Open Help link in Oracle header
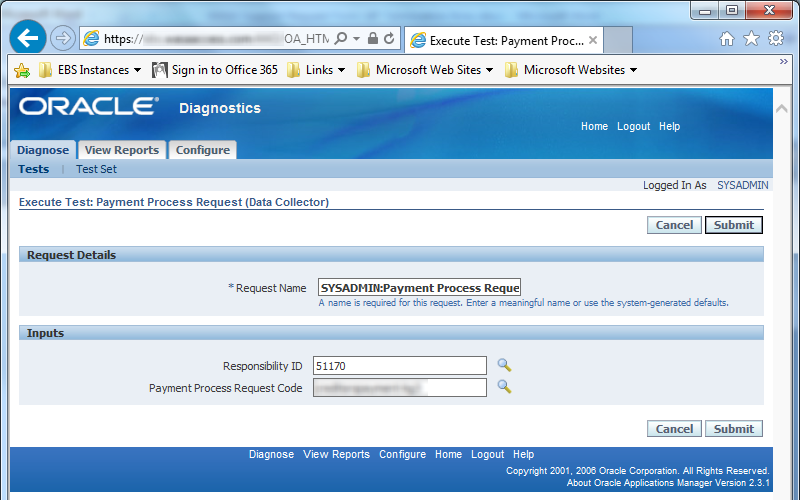The height and width of the screenshot is (500, 800). [669, 126]
